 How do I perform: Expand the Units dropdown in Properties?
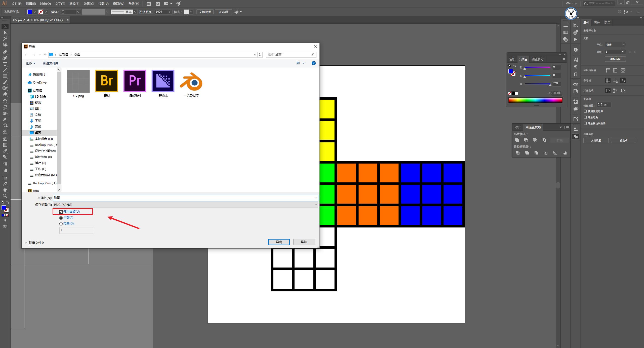point(615,45)
